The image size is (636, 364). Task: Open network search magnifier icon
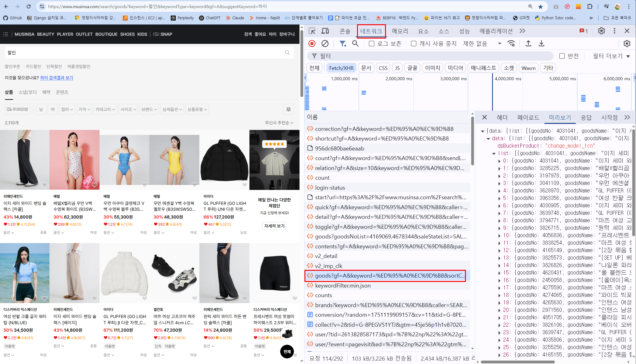tap(355, 44)
